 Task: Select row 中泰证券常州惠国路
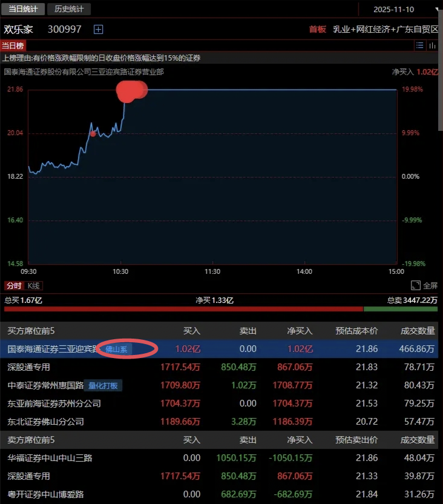(x=219, y=385)
